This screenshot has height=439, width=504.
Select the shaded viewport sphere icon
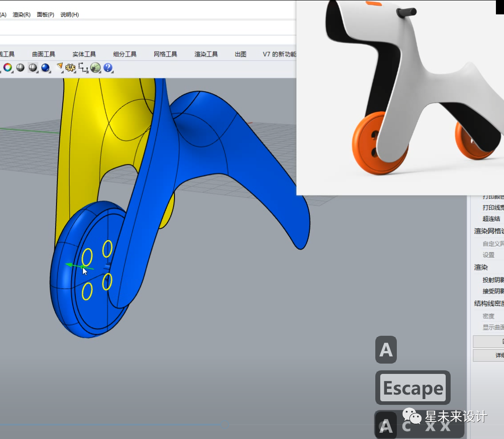(20, 68)
